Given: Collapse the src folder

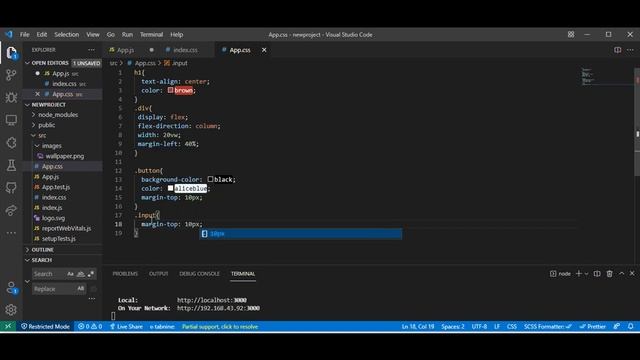Looking at the screenshot, I should point(33,136).
